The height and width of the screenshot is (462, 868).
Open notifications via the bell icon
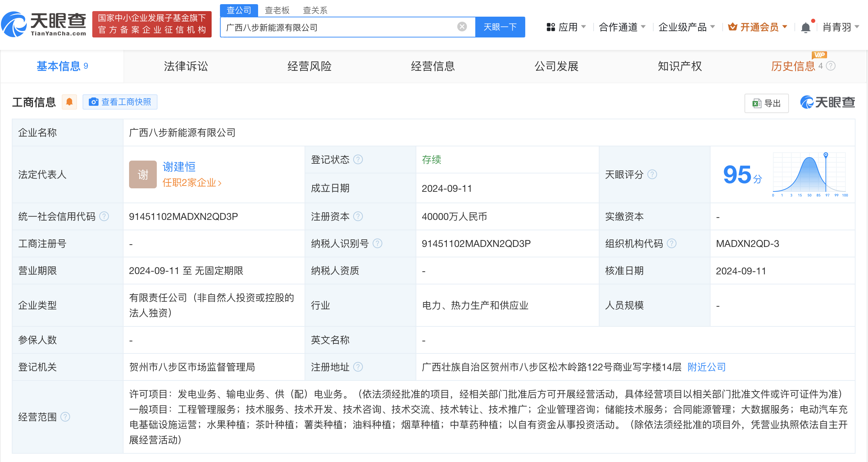click(806, 27)
